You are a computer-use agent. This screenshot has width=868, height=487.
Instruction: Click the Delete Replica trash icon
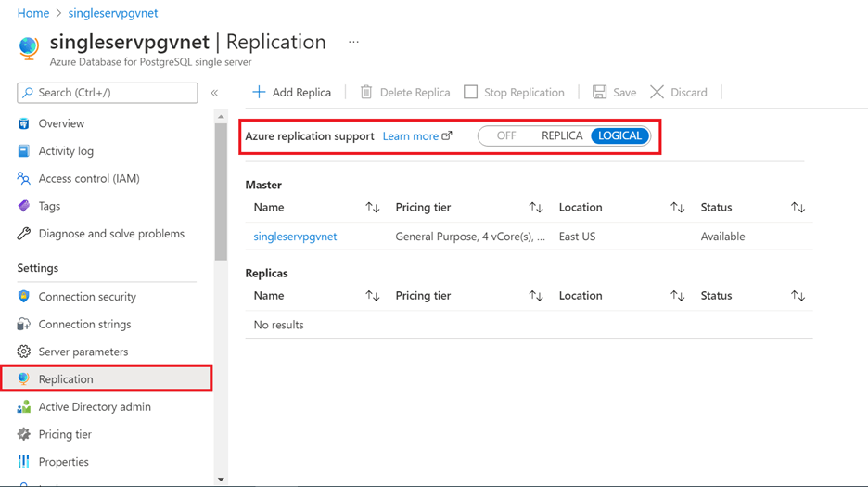[366, 92]
